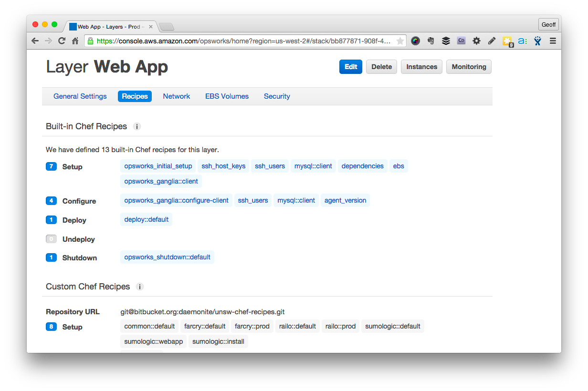Click the 1 badge beside Shutdown
588x391 pixels.
pyautogui.click(x=51, y=257)
